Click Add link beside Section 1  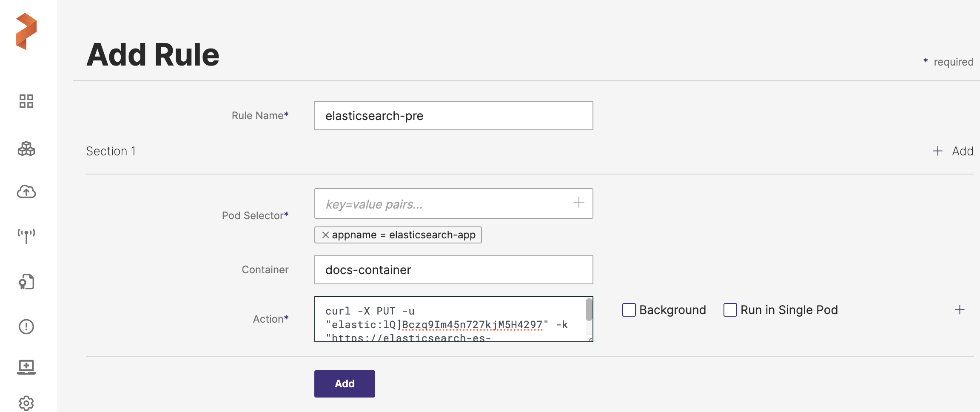pyautogui.click(x=953, y=151)
